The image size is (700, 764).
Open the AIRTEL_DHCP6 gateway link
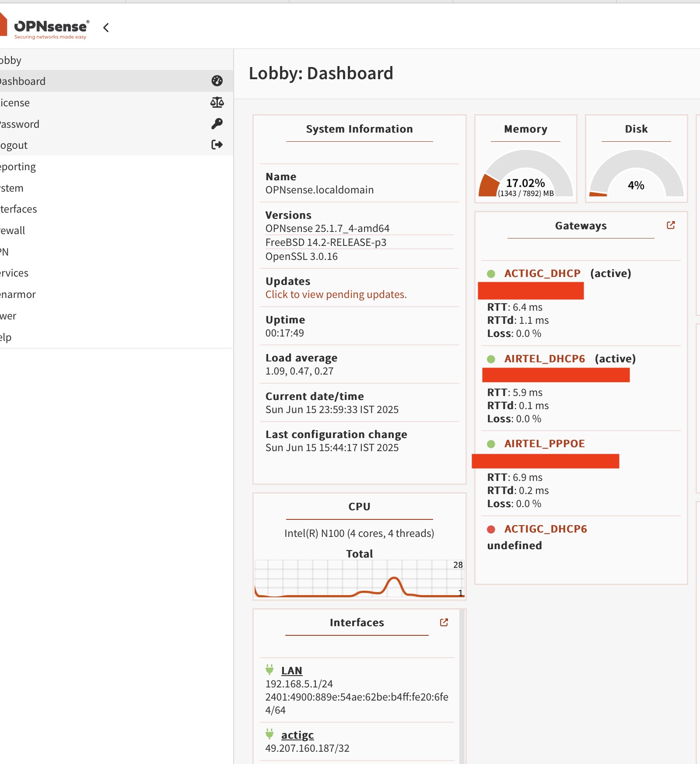click(545, 359)
